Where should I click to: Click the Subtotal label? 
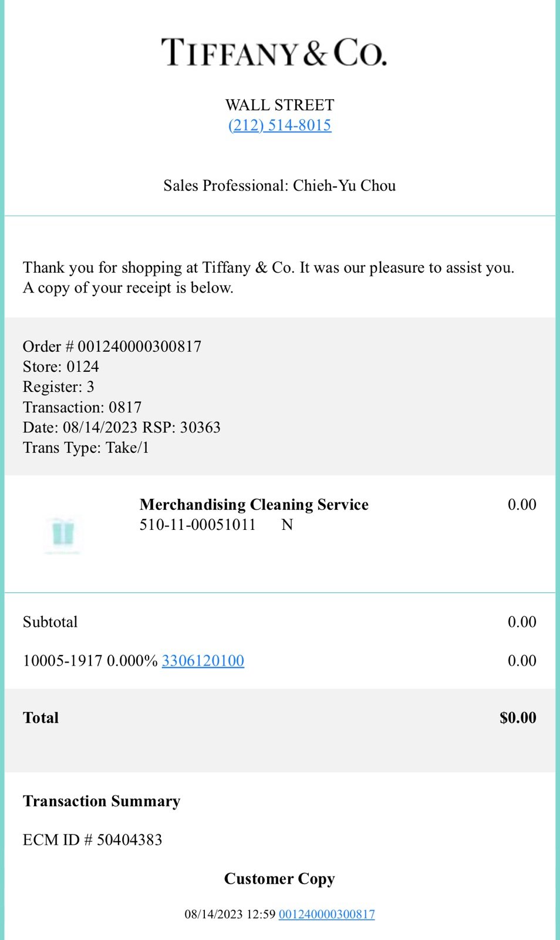tap(50, 622)
